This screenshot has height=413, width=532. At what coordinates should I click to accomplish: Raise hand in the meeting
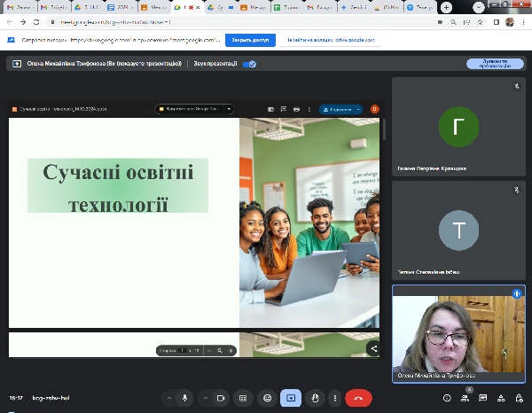[314, 399]
